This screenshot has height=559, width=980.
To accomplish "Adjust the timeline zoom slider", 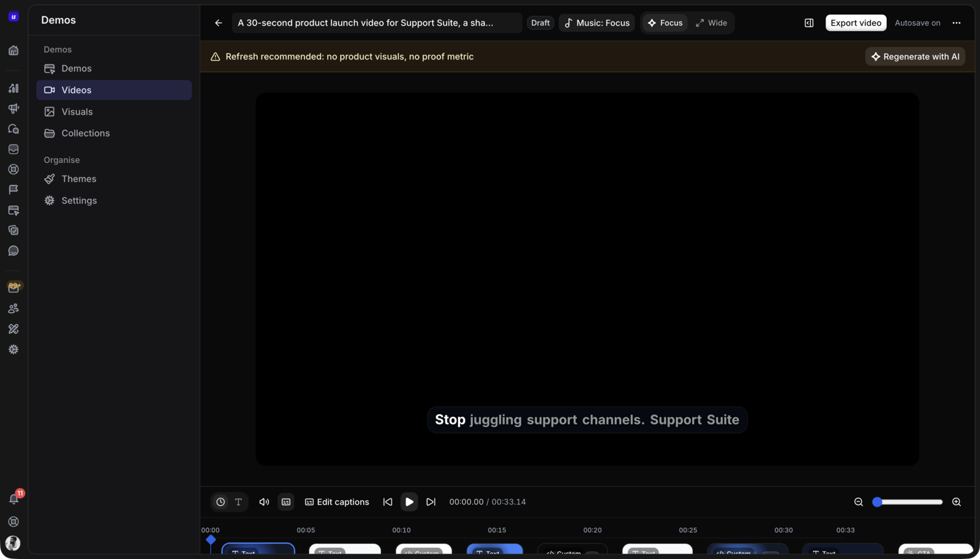I will pyautogui.click(x=908, y=502).
